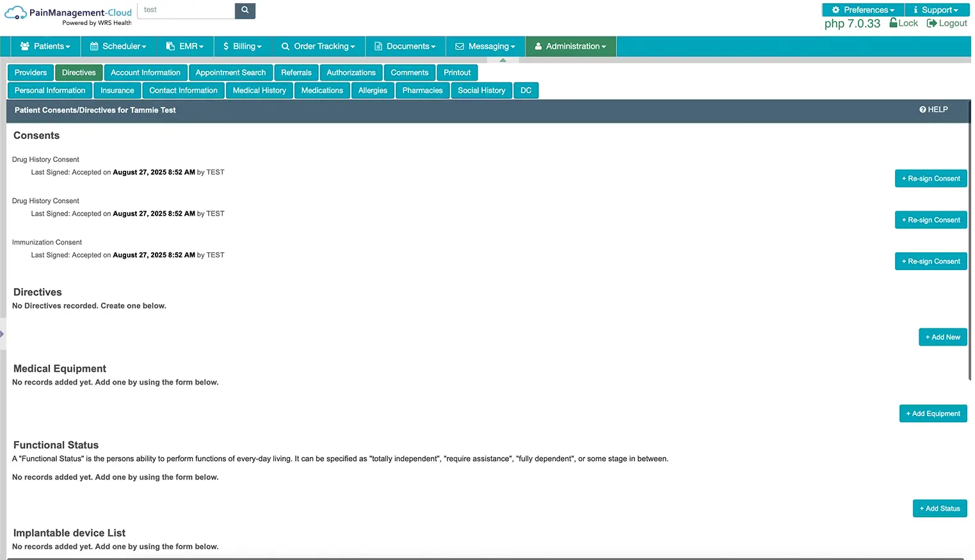The height and width of the screenshot is (560, 975).
Task: Lock the session with the padlock icon
Action: pos(896,22)
